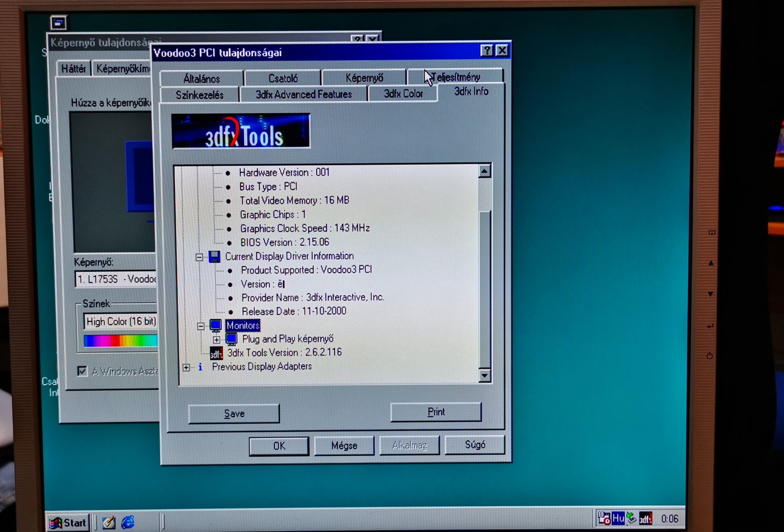The height and width of the screenshot is (532, 784).
Task: Click the 3dfx icon beside 3dfx Tools Version
Action: (216, 354)
